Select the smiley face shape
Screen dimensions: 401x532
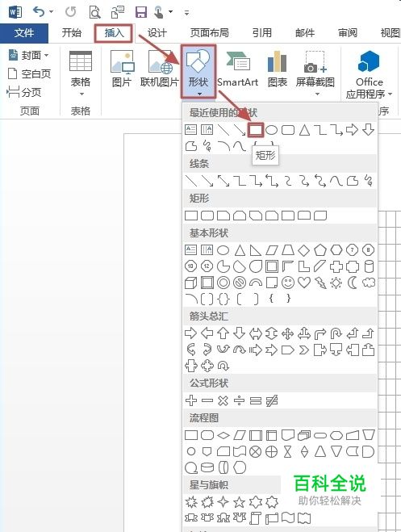point(288,283)
